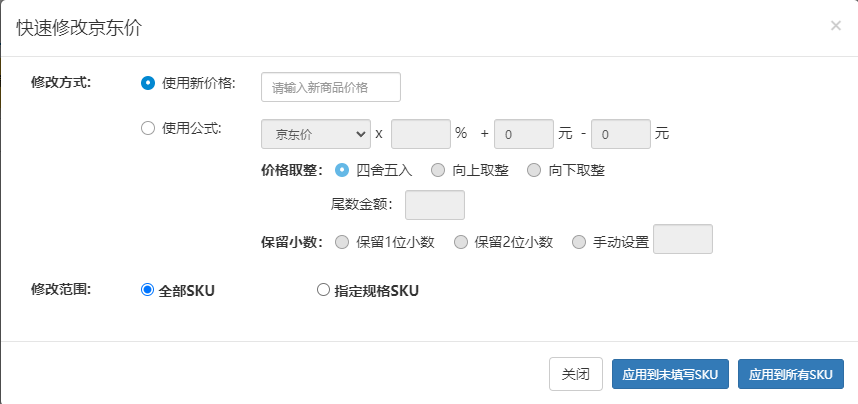
Task: Select the 使用公式 radio option
Action: click(148, 128)
